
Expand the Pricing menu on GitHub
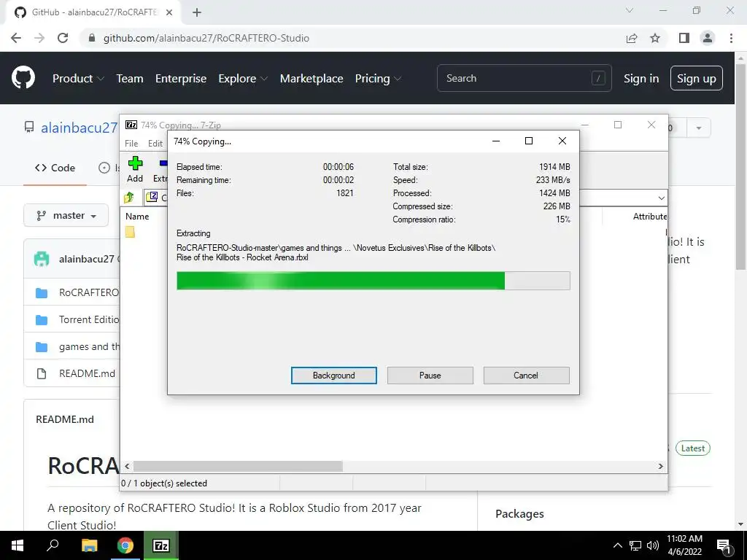click(378, 79)
